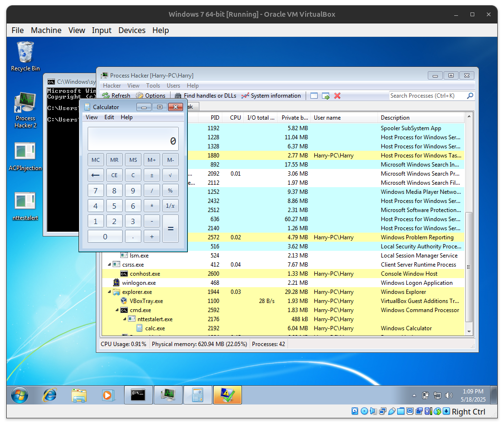Open Options in Process Hacker toolbar

(150, 96)
